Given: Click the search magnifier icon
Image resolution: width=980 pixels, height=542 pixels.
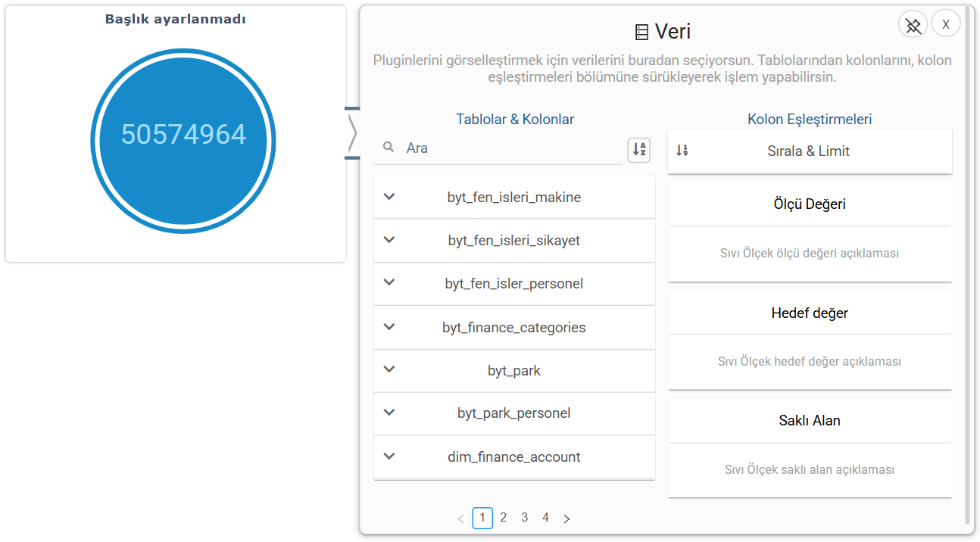Looking at the screenshot, I should [x=389, y=148].
